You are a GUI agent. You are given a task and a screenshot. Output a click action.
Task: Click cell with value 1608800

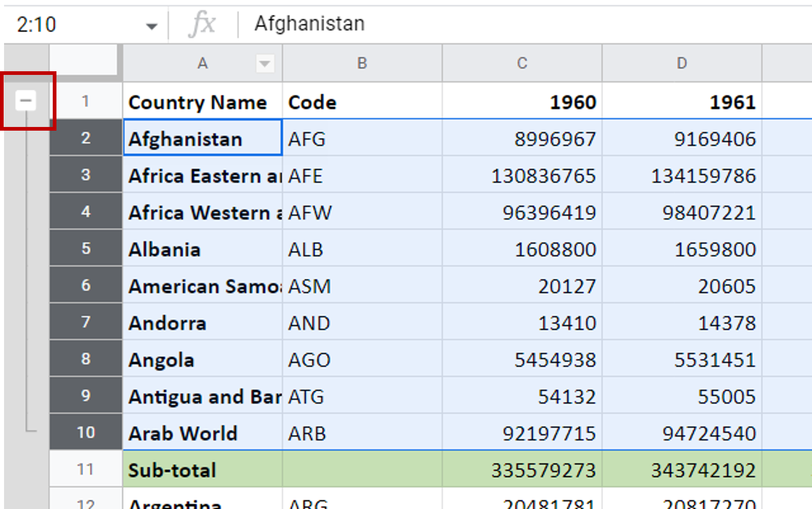pyautogui.click(x=522, y=248)
